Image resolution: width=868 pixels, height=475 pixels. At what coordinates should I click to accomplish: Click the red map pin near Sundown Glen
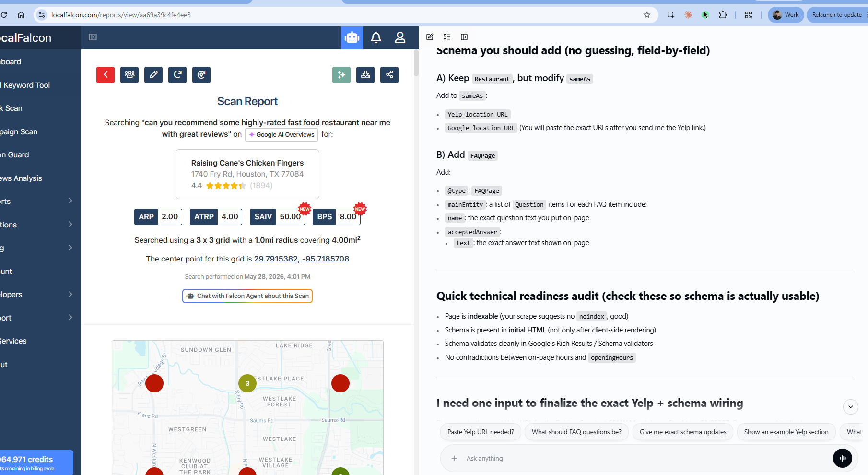coord(154,383)
